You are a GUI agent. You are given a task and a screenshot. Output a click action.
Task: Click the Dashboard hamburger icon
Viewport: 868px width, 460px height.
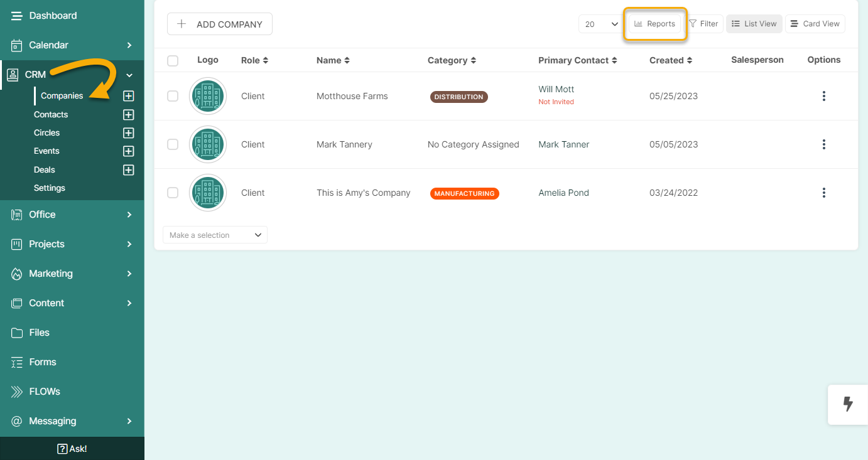[17, 16]
